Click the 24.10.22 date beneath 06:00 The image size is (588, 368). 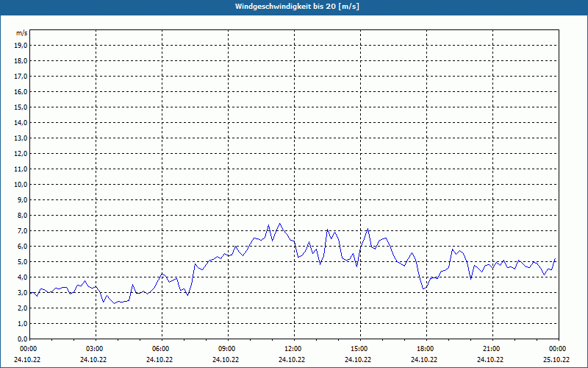point(159,360)
